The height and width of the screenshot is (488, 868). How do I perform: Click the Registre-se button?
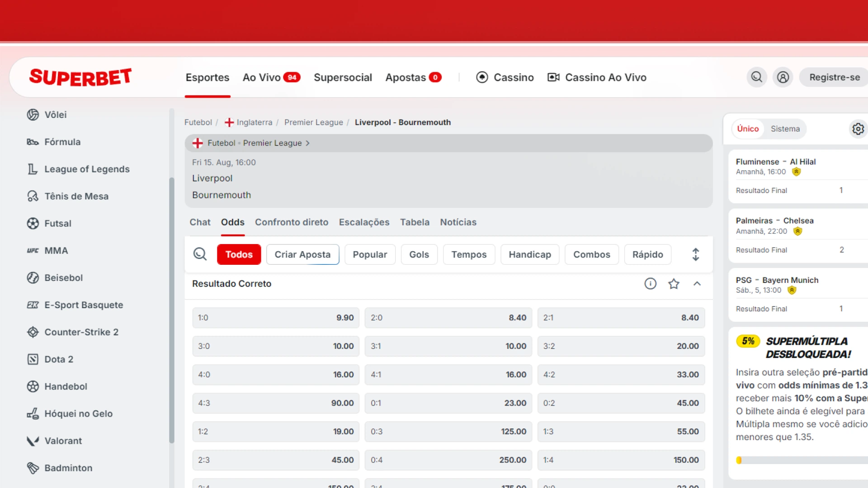click(834, 77)
